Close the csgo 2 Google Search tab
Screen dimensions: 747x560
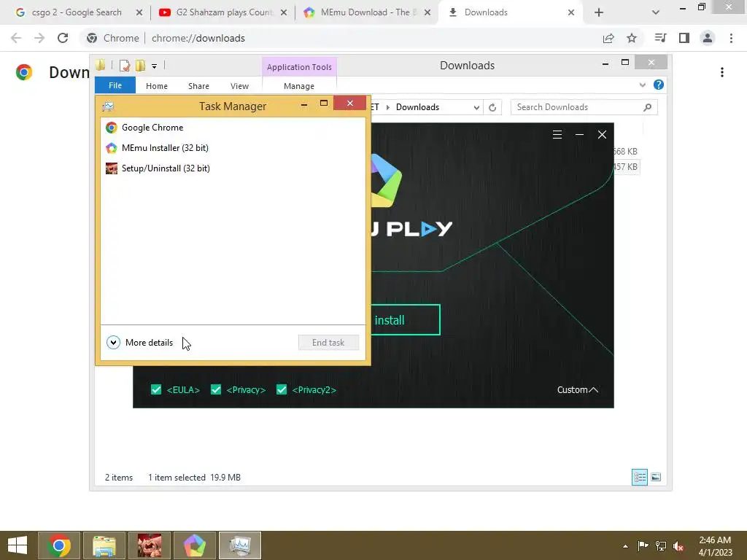(x=139, y=13)
